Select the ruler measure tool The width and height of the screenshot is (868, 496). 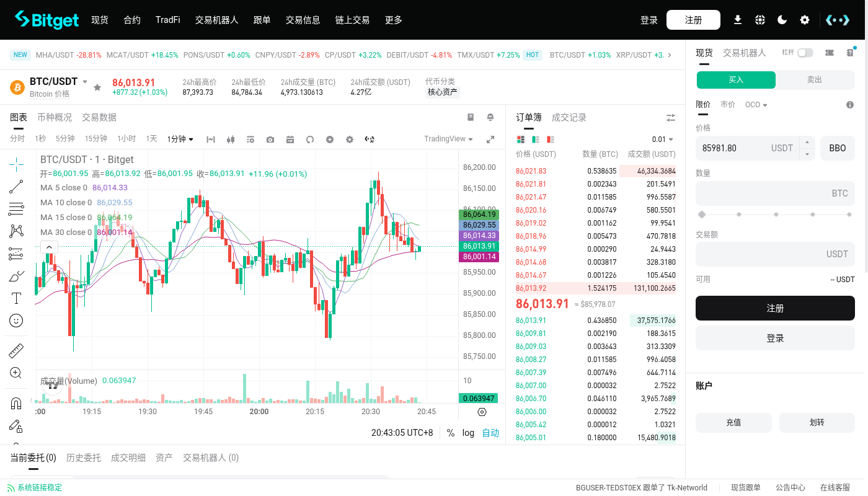tap(16, 351)
